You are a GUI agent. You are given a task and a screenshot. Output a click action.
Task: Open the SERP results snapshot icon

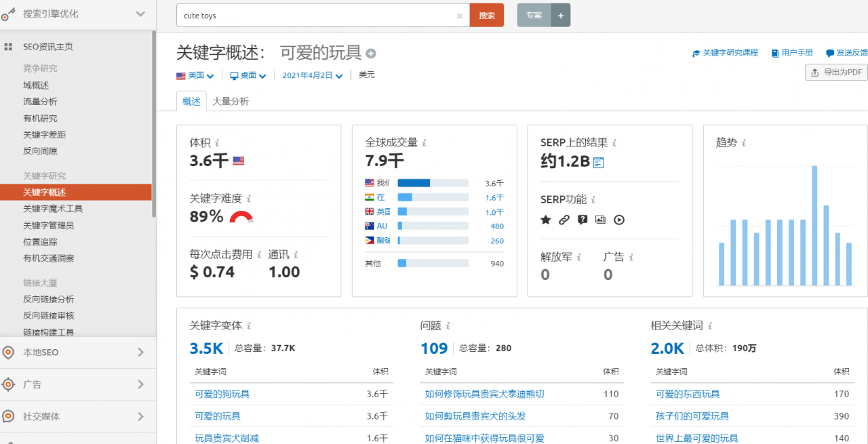(x=598, y=162)
